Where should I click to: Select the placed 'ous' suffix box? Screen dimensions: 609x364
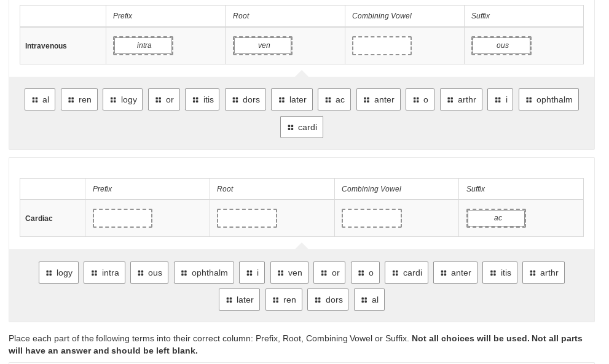coord(501,46)
